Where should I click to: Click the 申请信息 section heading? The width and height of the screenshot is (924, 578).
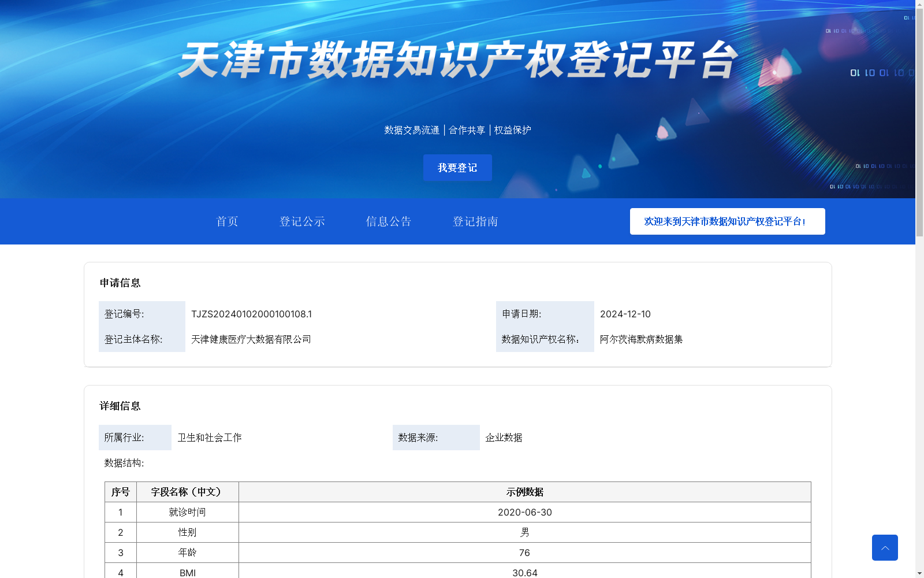120,283
